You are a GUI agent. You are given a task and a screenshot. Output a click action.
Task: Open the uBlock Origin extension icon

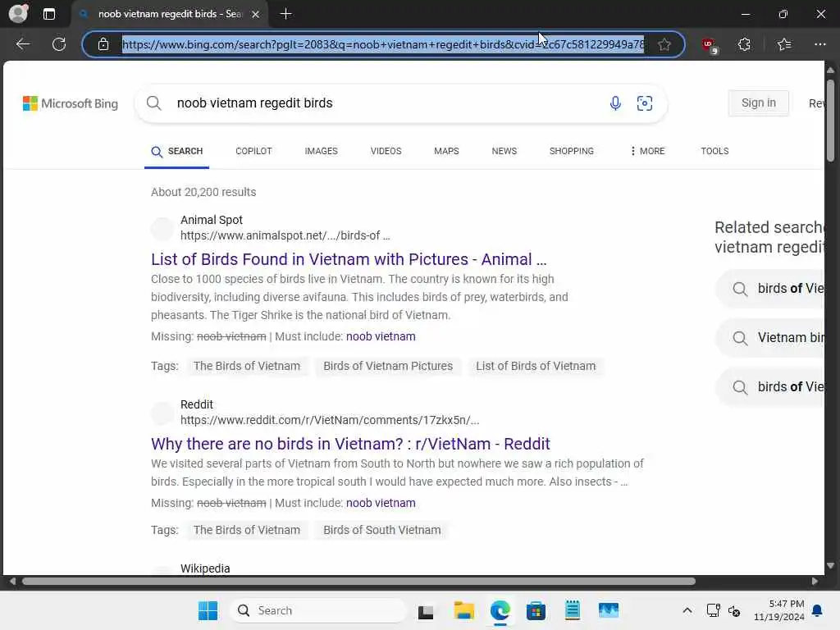tap(710, 45)
